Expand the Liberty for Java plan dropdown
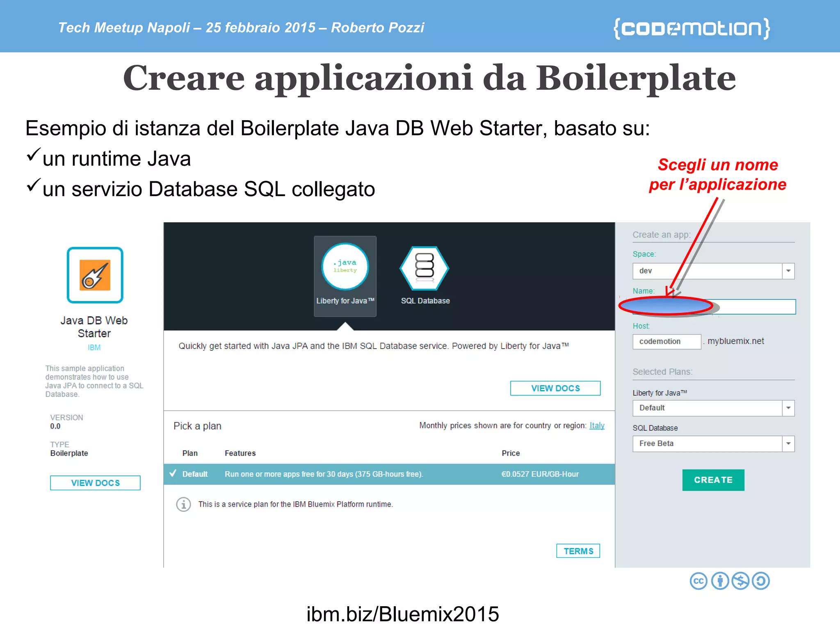Image resolution: width=840 pixels, height=630 pixels. pyautogui.click(x=713, y=408)
